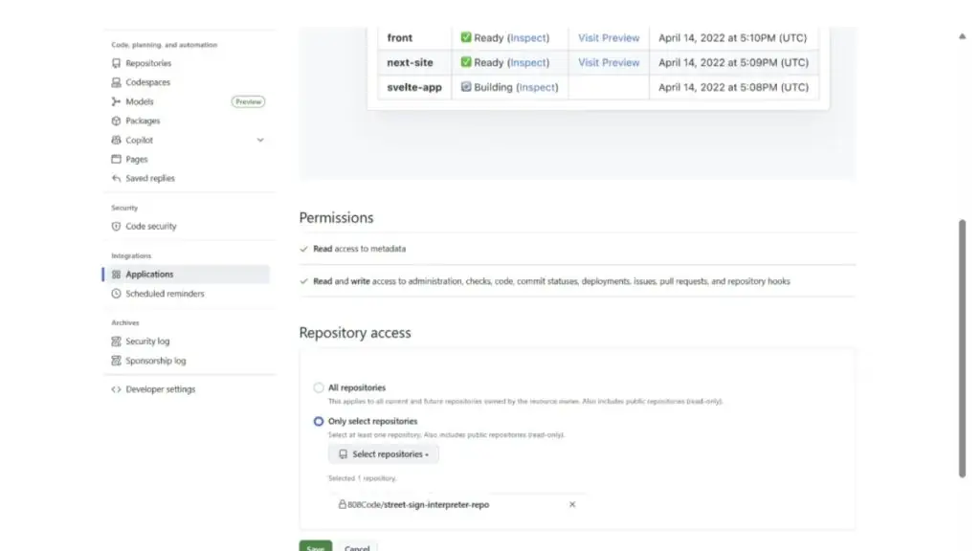Click the Models icon in sidebar
The width and height of the screenshot is (980, 551).
tap(116, 101)
